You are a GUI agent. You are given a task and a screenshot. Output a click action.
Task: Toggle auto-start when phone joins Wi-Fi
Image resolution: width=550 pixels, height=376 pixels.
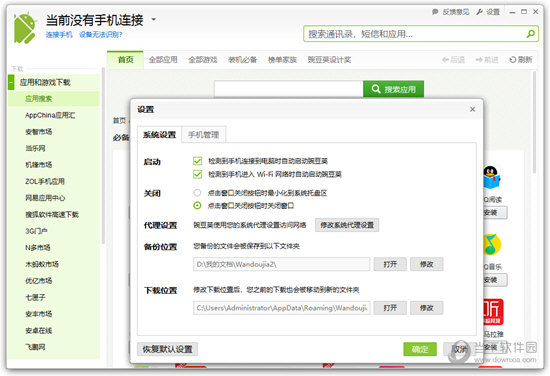(x=197, y=174)
